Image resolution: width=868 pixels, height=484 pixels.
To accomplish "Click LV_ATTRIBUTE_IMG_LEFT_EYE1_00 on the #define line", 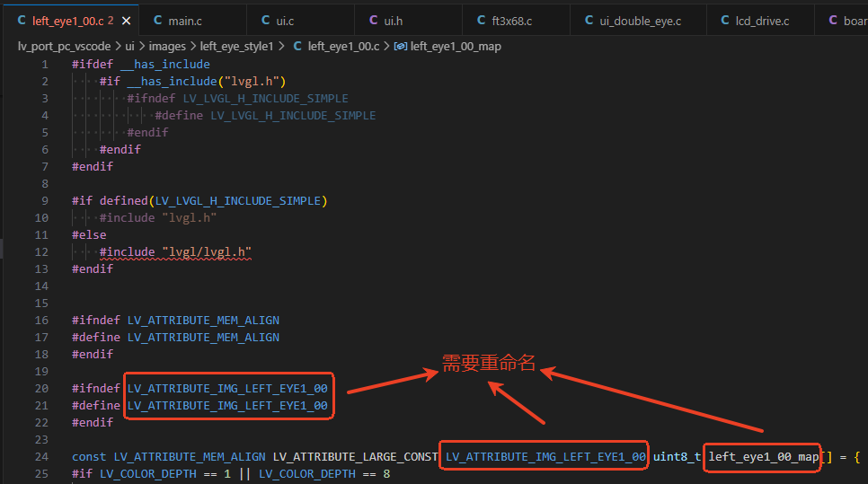I will coord(227,406).
